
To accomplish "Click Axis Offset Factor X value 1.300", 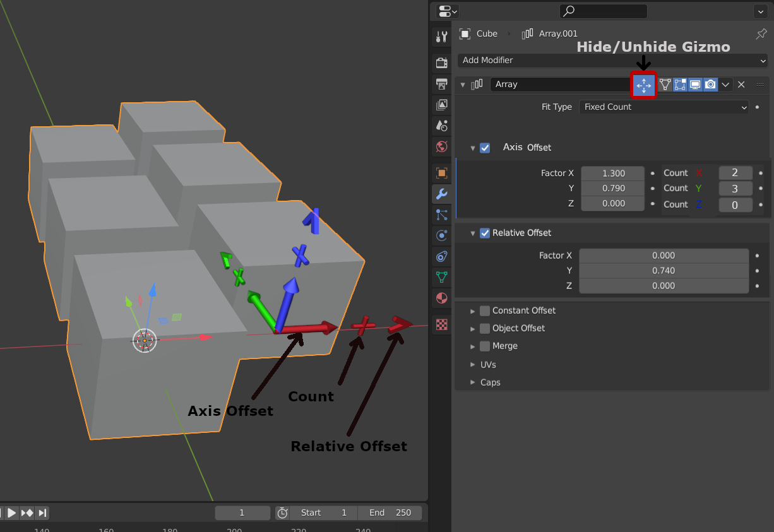I will [612, 173].
